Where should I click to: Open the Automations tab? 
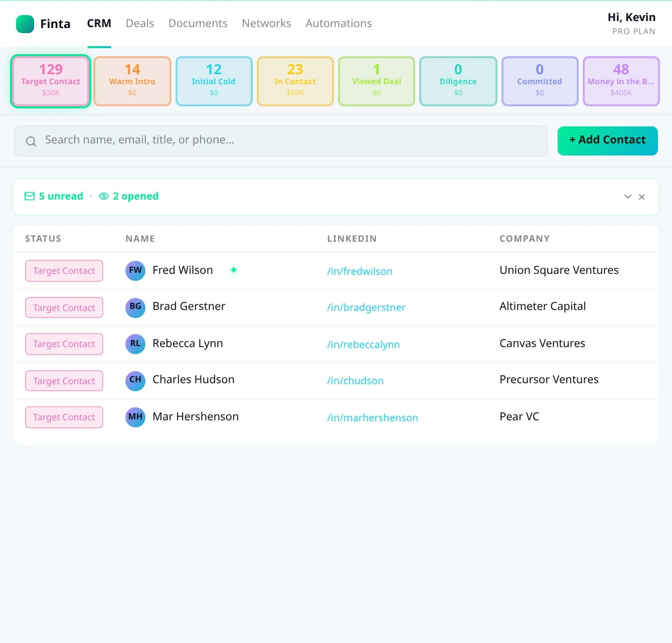(x=339, y=24)
